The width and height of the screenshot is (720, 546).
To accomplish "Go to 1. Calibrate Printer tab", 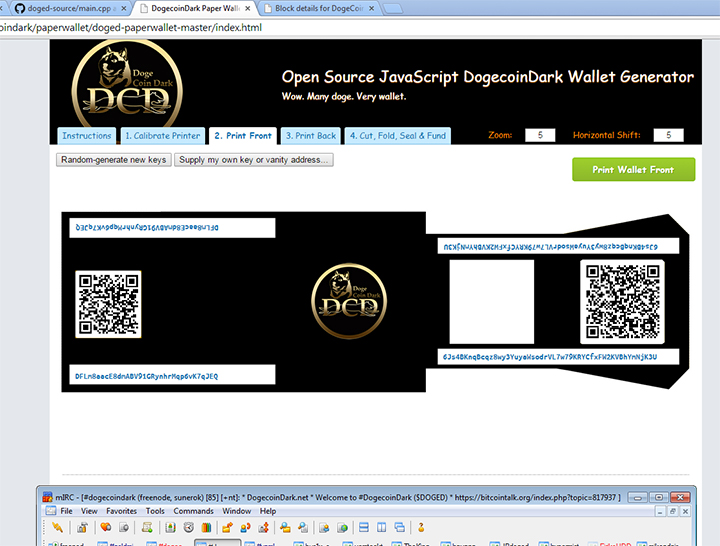I will (x=163, y=136).
